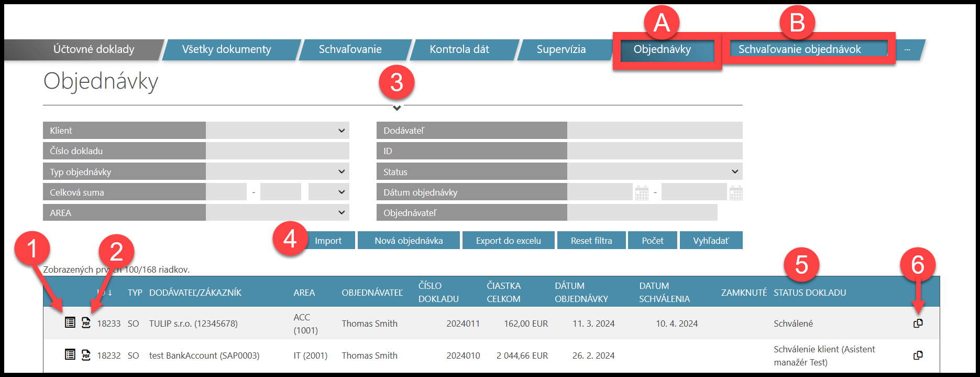Image resolution: width=980 pixels, height=377 pixels.
Task: Open the Status dropdown
Action: coord(654,172)
